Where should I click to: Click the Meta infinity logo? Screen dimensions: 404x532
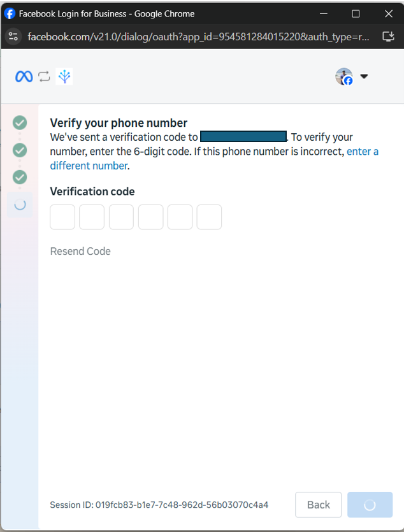(x=24, y=76)
